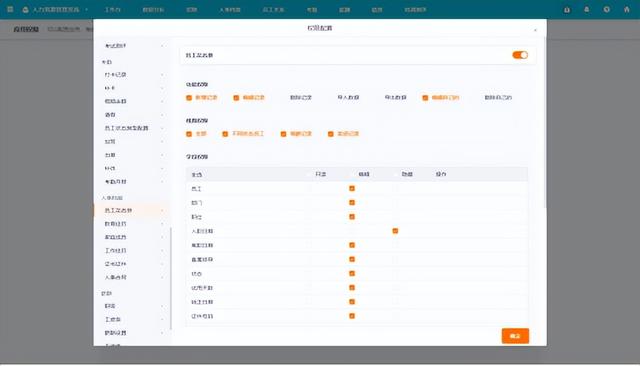Screen dimensions: 640x366
Task: Click the dialog's right vertical scrollbar
Action: (x=544, y=122)
